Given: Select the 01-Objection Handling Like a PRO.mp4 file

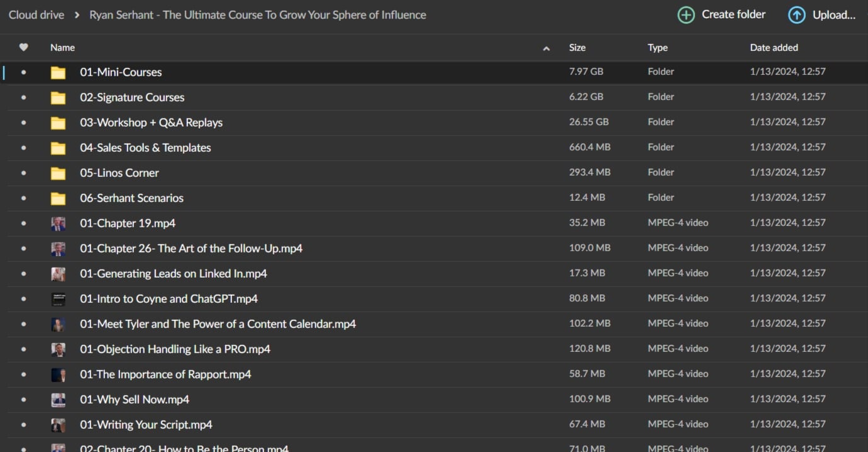Looking at the screenshot, I should [x=175, y=349].
